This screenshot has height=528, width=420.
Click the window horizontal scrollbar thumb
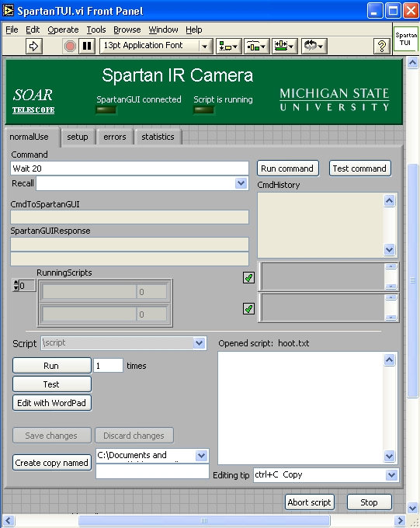(x=204, y=520)
